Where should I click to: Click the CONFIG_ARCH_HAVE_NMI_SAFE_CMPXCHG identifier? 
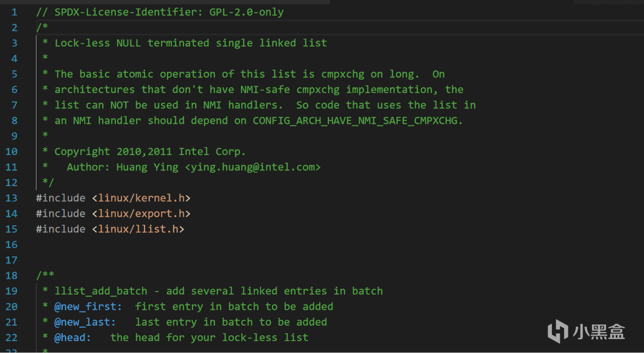pyautogui.click(x=357, y=120)
